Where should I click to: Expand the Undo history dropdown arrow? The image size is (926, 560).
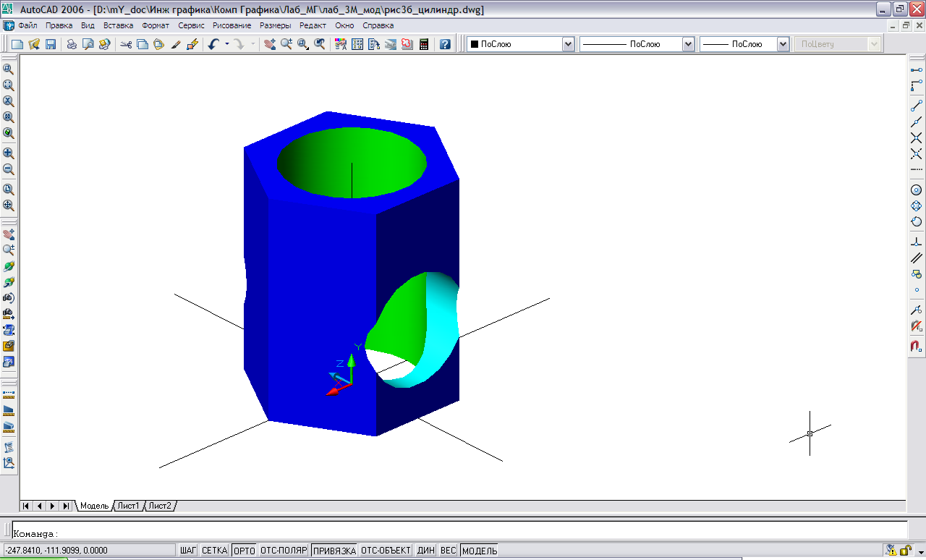point(227,44)
